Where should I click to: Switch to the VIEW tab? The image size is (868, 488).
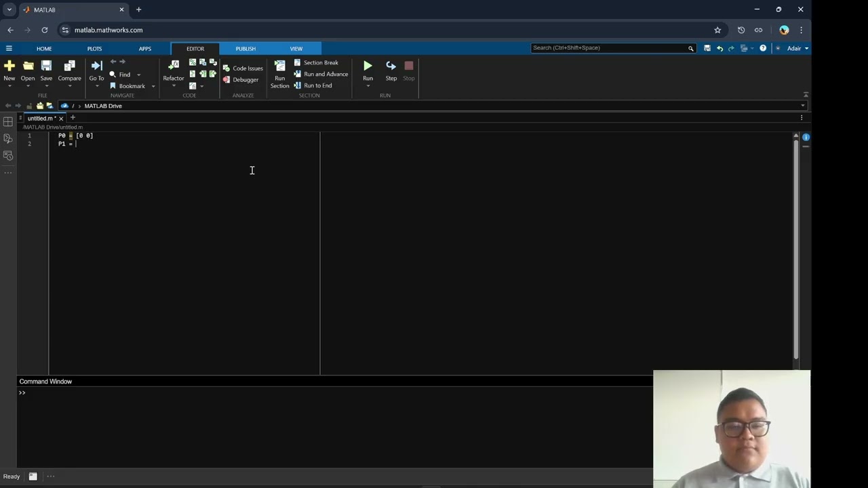tap(296, 49)
